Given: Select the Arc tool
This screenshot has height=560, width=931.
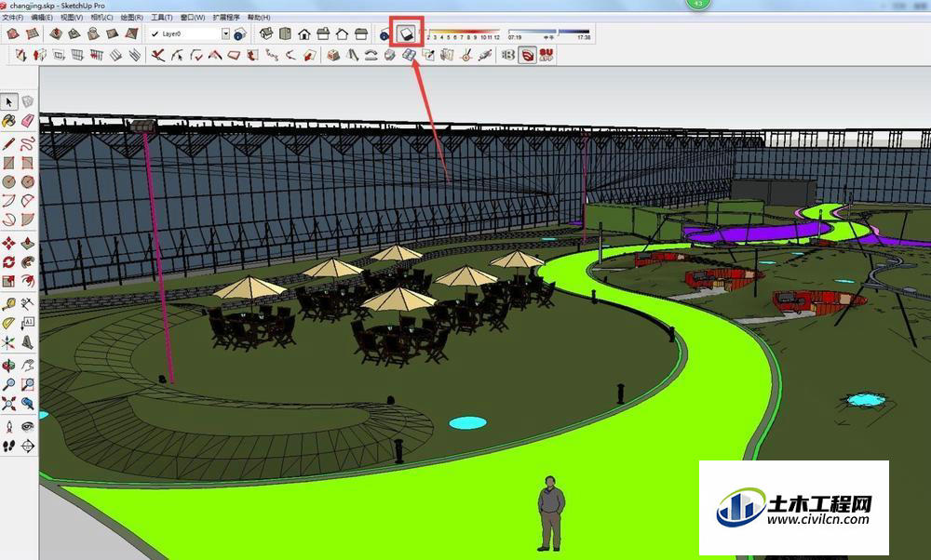Looking at the screenshot, I should [x=9, y=201].
